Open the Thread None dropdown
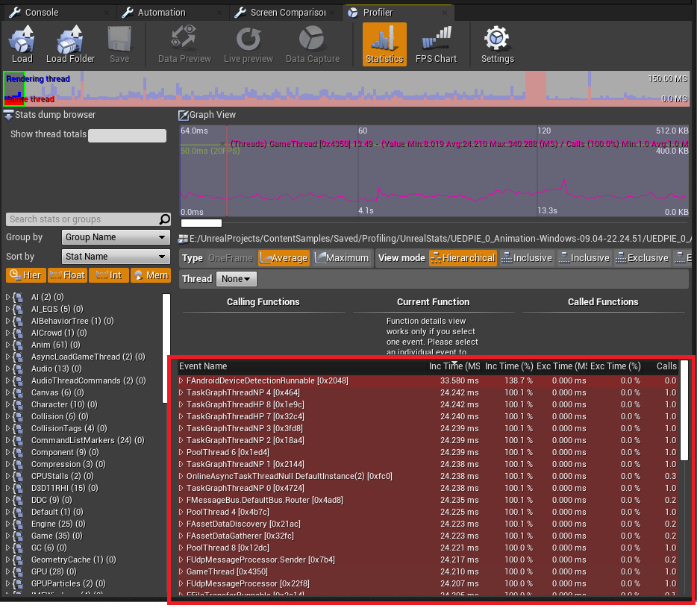 (x=236, y=279)
